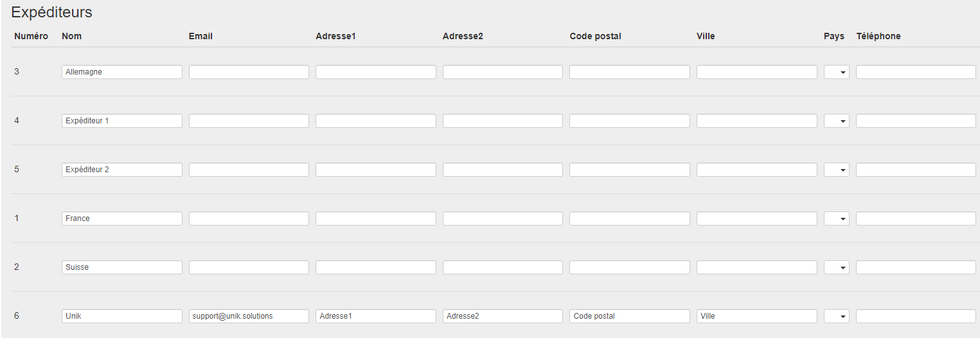
Task: Select the Nom field containing Expéditeur 1
Action: pos(122,121)
